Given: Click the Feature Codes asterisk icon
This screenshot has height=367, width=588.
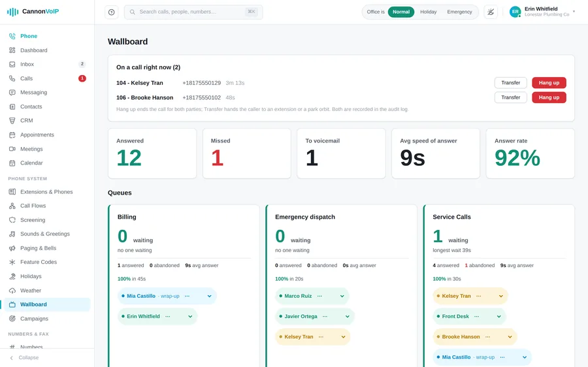Looking at the screenshot, I should coord(12,262).
